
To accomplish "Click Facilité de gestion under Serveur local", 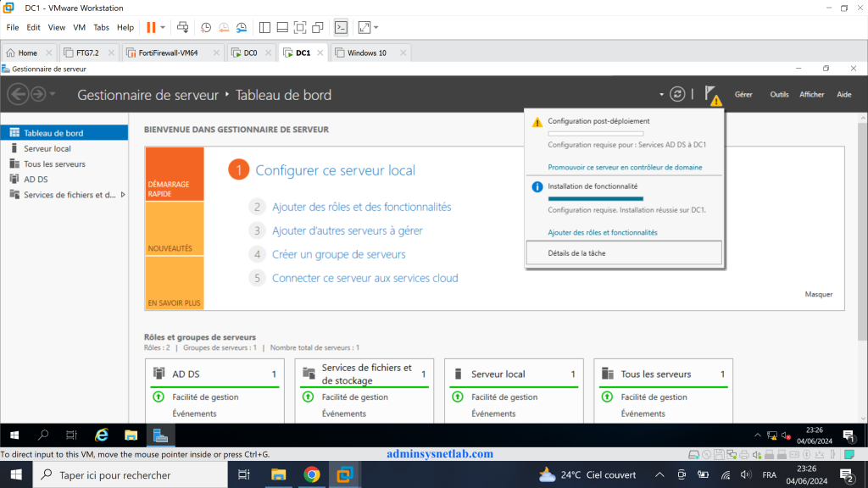I will tap(504, 396).
